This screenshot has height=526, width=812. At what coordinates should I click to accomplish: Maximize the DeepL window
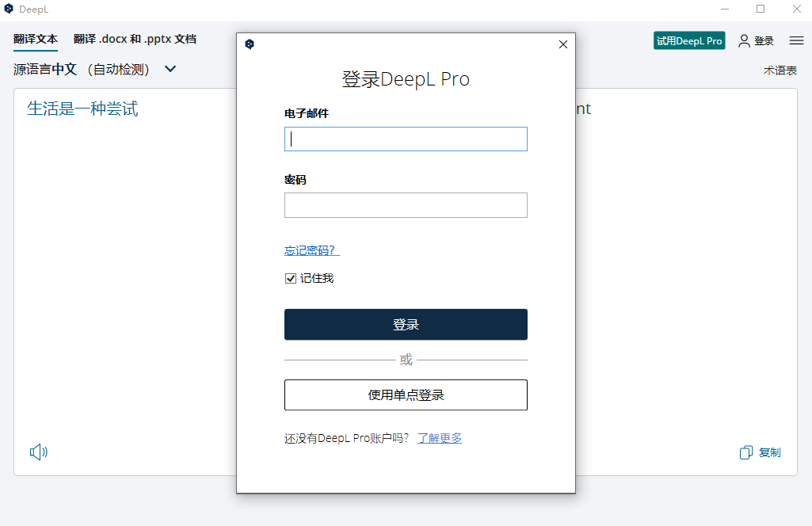point(761,9)
